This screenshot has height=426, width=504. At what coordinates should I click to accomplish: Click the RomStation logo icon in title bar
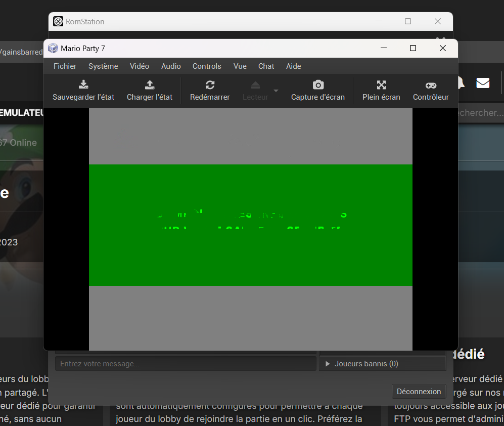58,22
